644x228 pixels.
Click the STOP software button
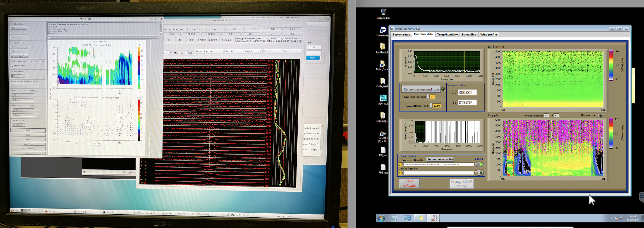[x=409, y=183]
